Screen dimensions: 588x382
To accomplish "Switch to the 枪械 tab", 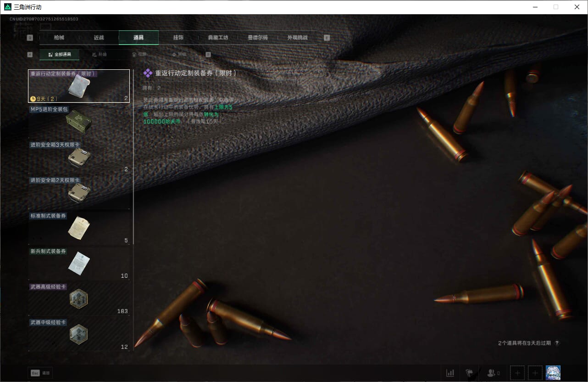I will pos(59,38).
